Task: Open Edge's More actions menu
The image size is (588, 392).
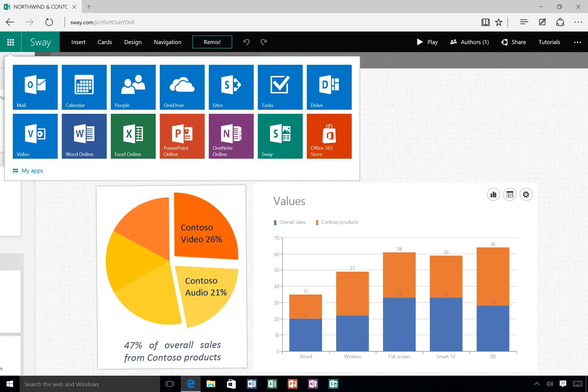Action: point(578,22)
